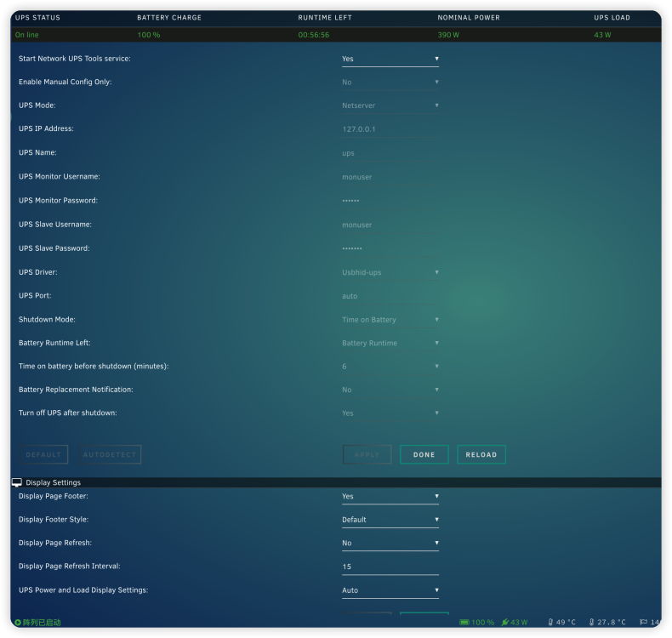This screenshot has height=638, width=672.
Task: Click the UPS IP Address field
Action: pos(390,129)
